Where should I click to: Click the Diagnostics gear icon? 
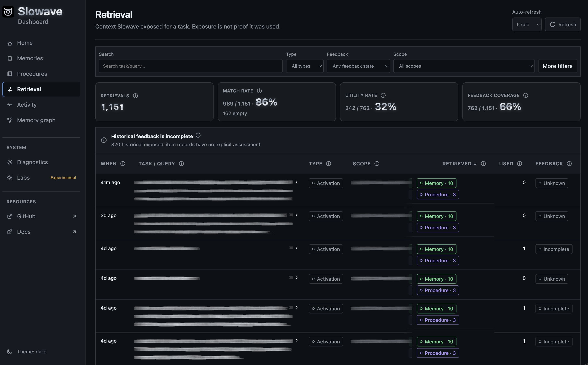(10, 162)
